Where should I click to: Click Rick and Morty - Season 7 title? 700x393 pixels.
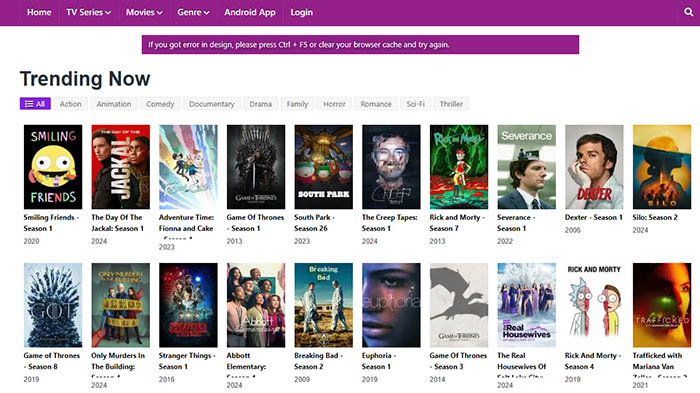pos(457,223)
